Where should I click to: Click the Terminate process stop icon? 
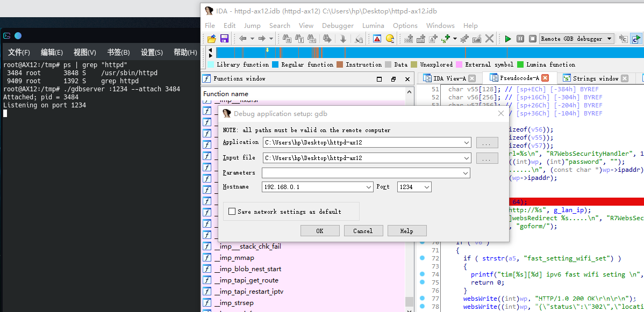[532, 39]
